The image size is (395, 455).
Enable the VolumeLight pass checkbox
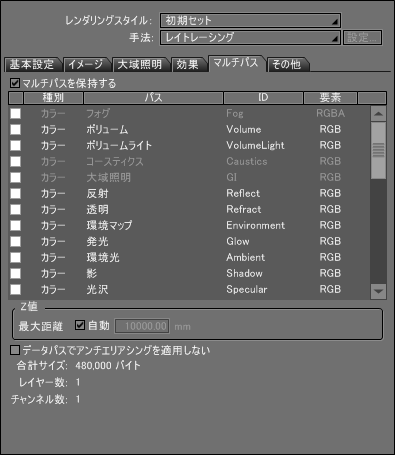[x=15, y=145]
